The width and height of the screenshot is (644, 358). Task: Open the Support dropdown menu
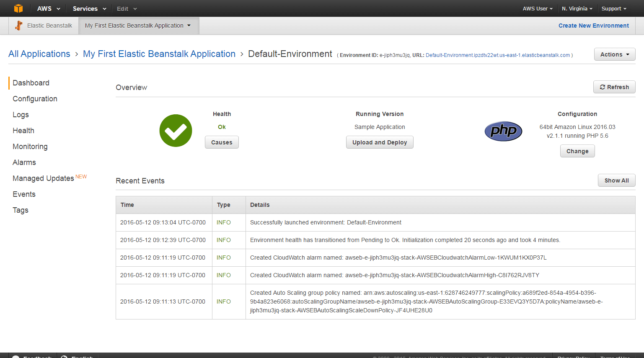click(614, 8)
